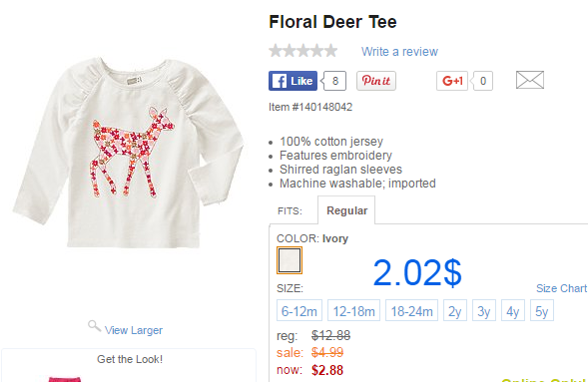
Task: Click the View Larger link
Action: tap(134, 330)
